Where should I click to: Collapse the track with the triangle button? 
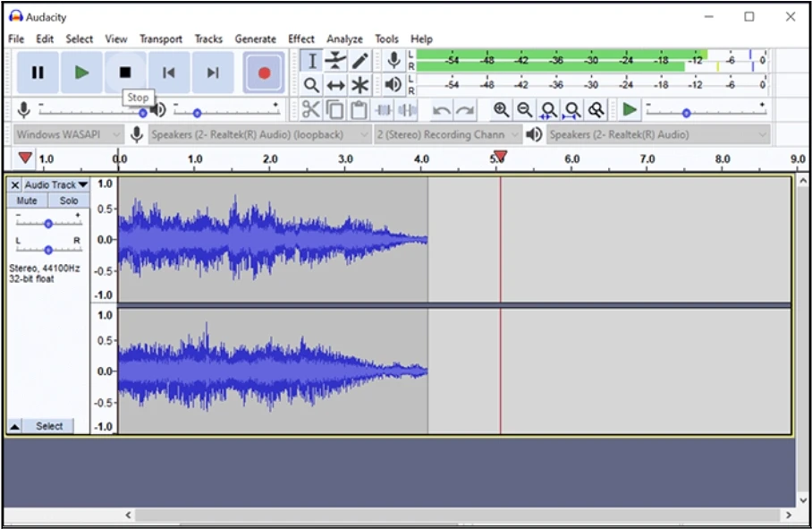tap(15, 426)
